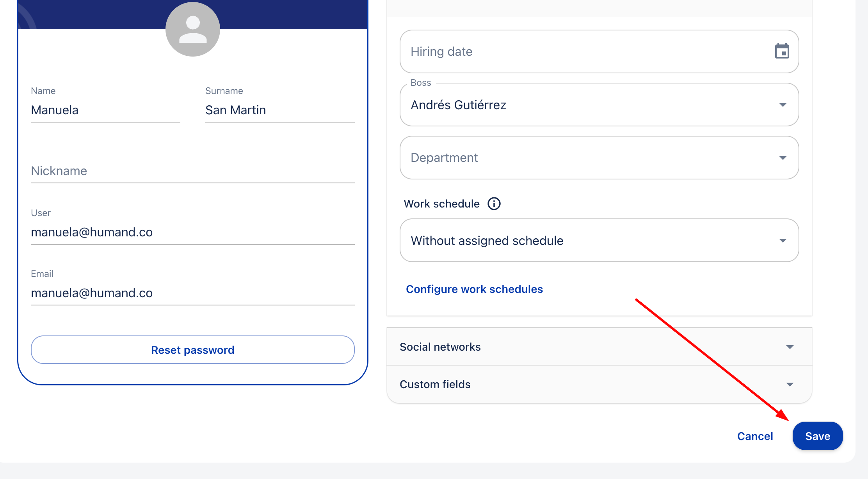868x479 pixels.
Task: Click the Email input field
Action: [x=193, y=293]
